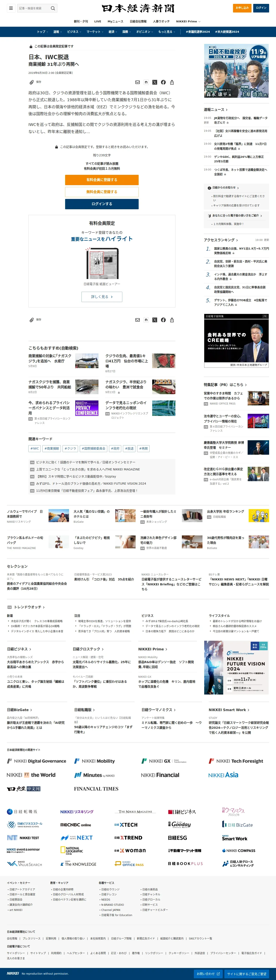Share to note icon under the article dateline
276x980 pixels.
point(146,82)
